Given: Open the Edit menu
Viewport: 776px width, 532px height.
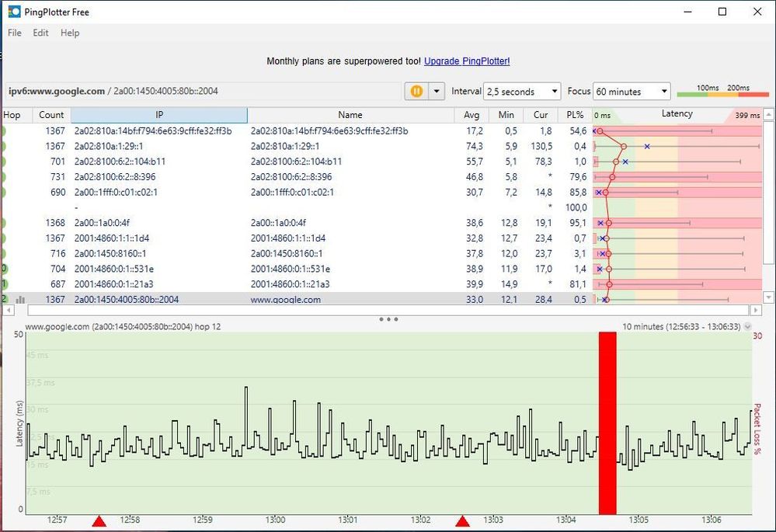Looking at the screenshot, I should point(40,33).
